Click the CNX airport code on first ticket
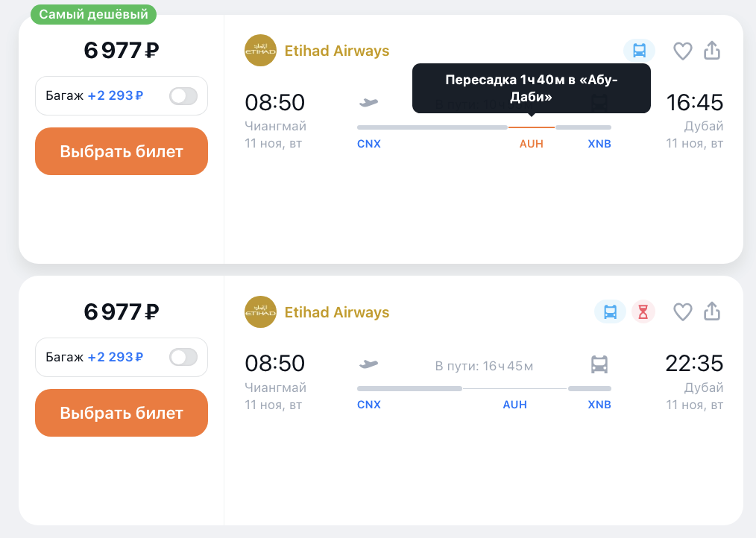Viewport: 756px width, 538px height. click(369, 144)
